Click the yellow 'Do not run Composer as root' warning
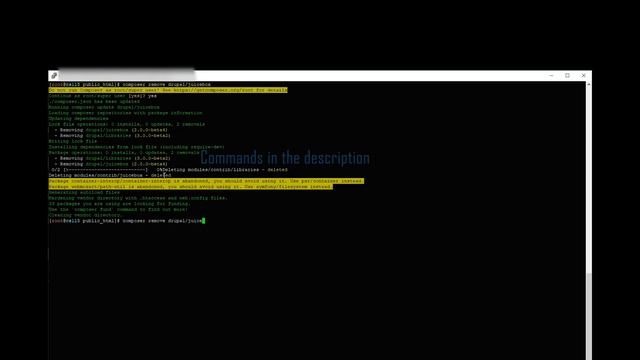 [168, 90]
